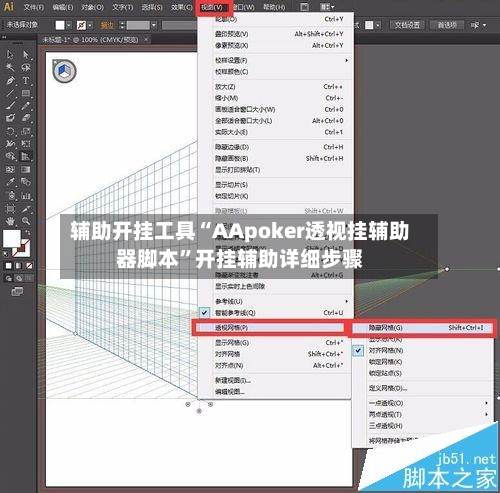
Task: Select the Pencil tool
Action: pos(26,106)
